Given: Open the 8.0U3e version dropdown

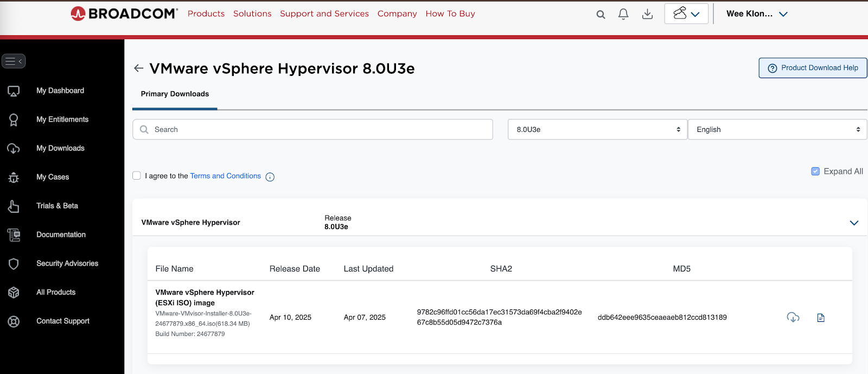Looking at the screenshot, I should point(598,130).
